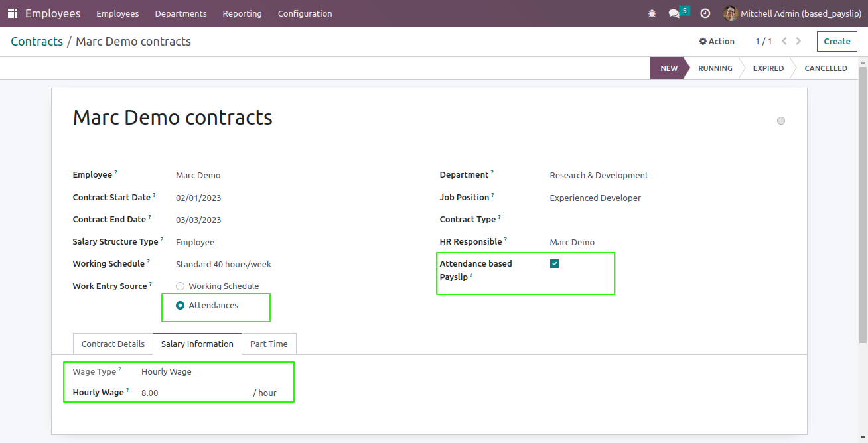Image resolution: width=868 pixels, height=443 pixels.
Task: Click Mitchell Admin avatar picture
Action: (x=731, y=13)
